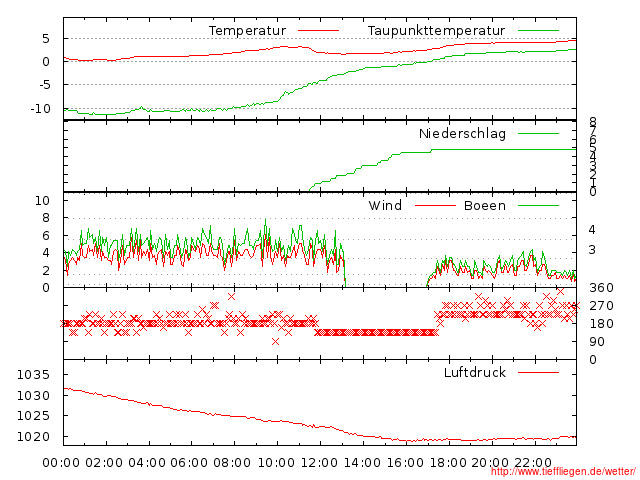Click the 14:00 time axis label

click(362, 463)
